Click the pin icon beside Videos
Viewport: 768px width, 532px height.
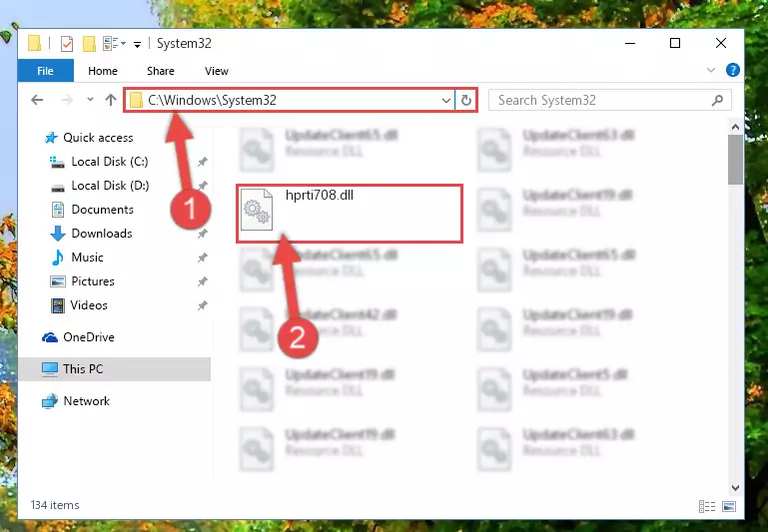click(203, 305)
